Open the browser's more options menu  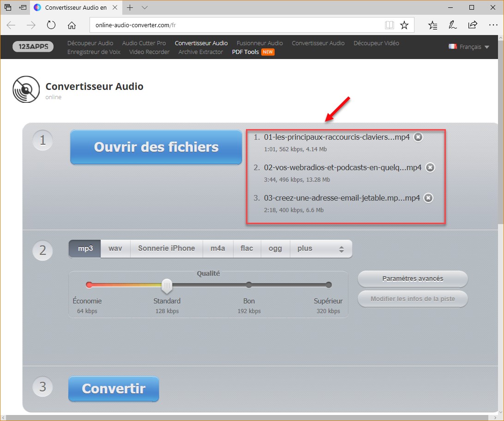pos(492,25)
